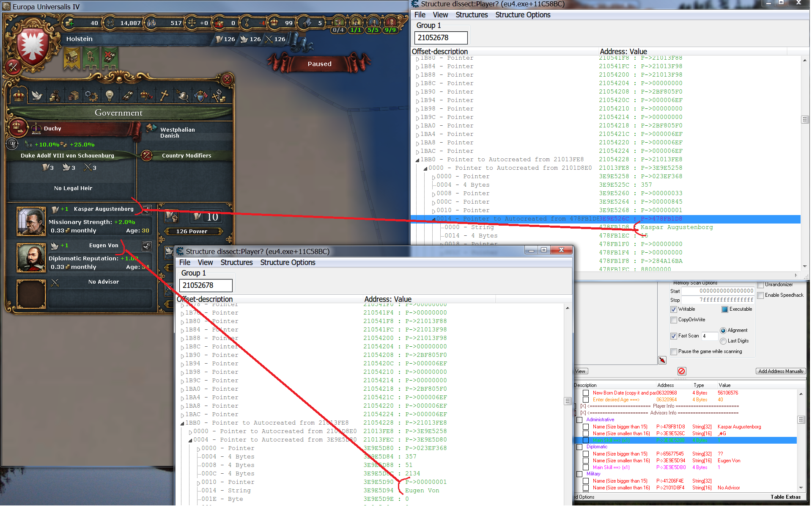Screen dimensions: 812x508
Task: Open the Estates tab icon
Action: click(219, 96)
